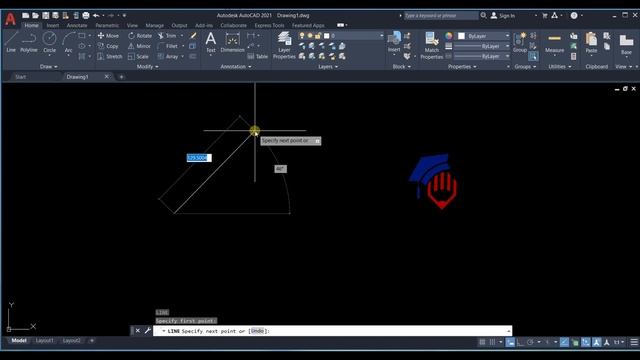Viewport: 640px width, 360px height.
Task: Expand the Layers panel
Action: (328, 67)
